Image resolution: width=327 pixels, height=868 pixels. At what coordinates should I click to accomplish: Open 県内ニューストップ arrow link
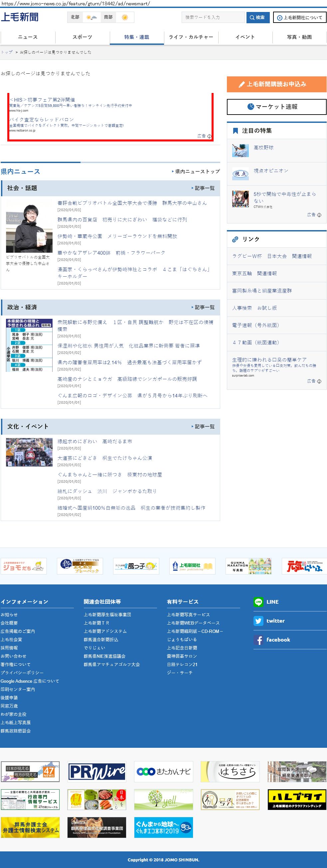196,172
